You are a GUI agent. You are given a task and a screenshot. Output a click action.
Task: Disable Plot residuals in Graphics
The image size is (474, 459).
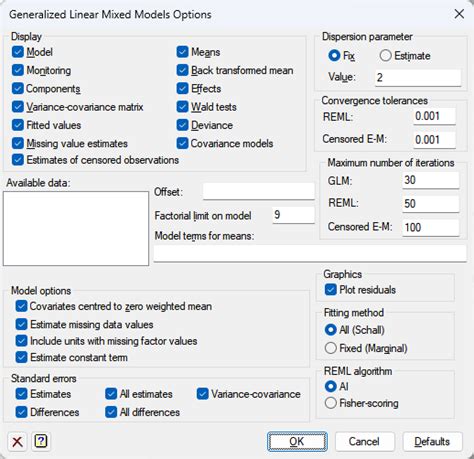coord(331,290)
